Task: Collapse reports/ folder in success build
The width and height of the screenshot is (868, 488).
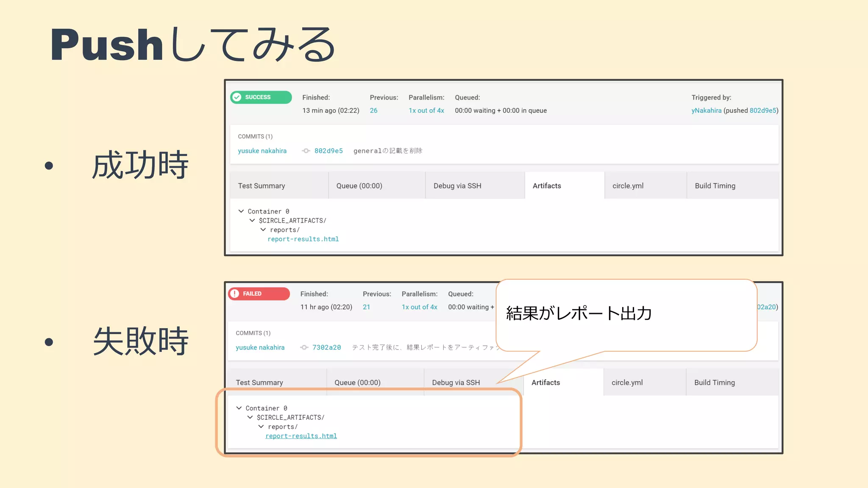Action: (263, 230)
